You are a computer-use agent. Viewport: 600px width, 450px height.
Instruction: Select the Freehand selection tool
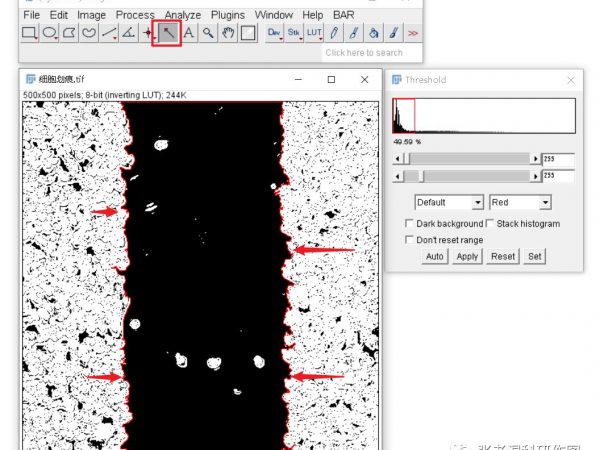click(x=89, y=33)
